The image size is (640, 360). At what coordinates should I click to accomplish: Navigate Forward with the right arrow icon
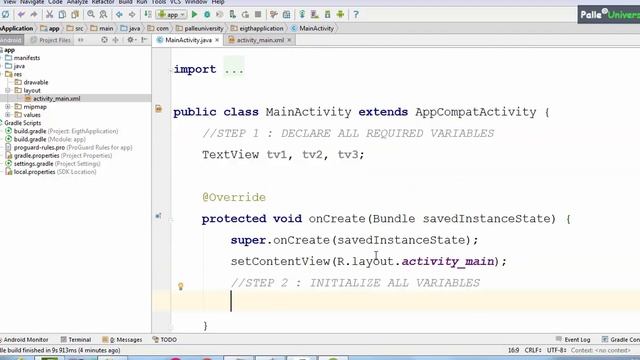[132, 15]
